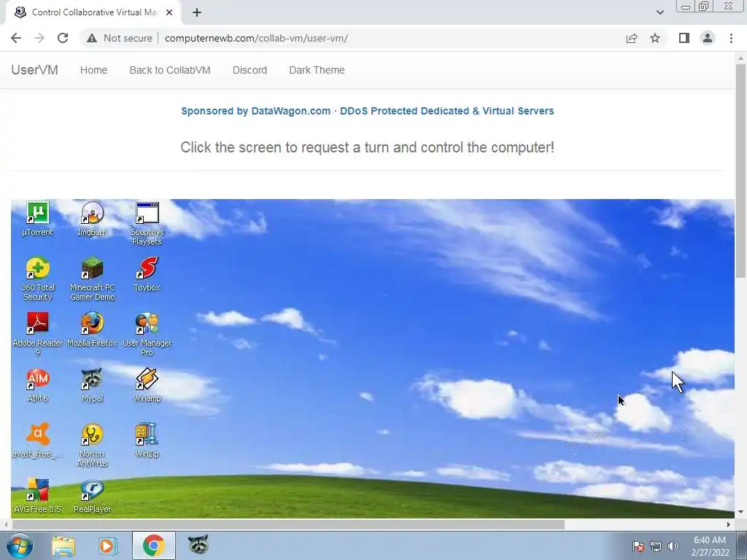The height and width of the screenshot is (560, 747).
Task: Open the Windows Start menu
Action: [19, 545]
